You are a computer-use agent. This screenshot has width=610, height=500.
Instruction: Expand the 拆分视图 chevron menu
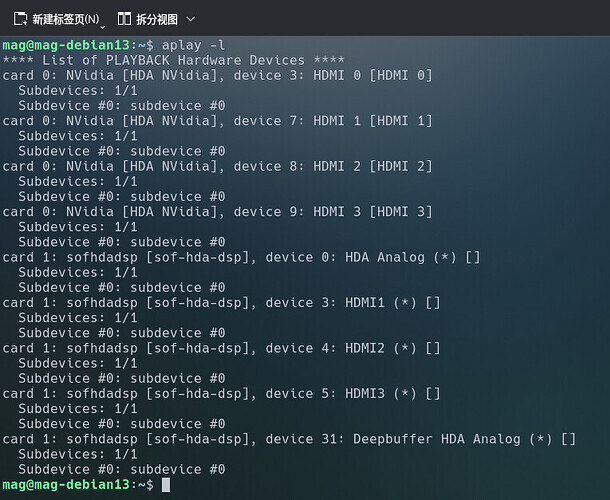[191, 19]
